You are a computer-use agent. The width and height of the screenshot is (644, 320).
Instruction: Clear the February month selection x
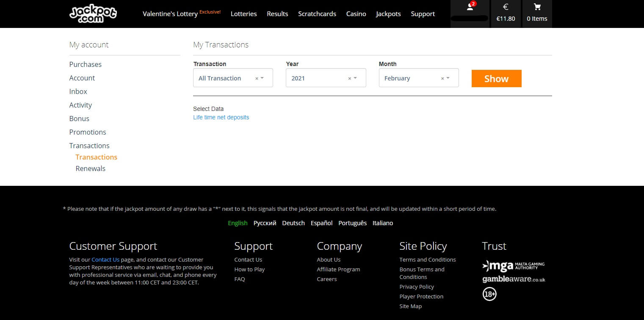442,78
